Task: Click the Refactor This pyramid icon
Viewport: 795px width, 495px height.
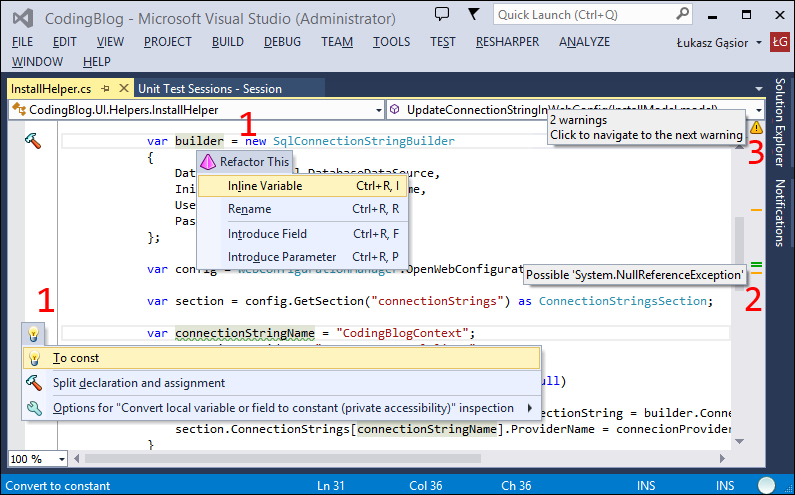Action: click(208, 162)
